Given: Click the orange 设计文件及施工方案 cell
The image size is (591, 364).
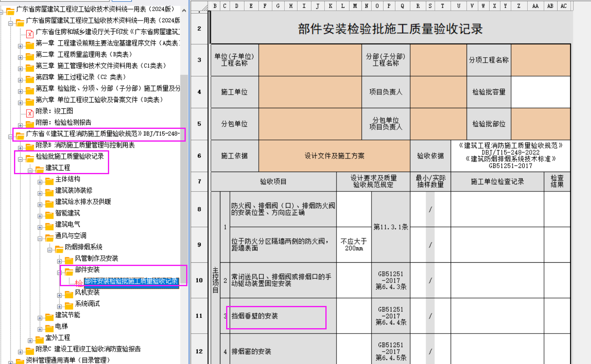Looking at the screenshot, I should [334, 156].
